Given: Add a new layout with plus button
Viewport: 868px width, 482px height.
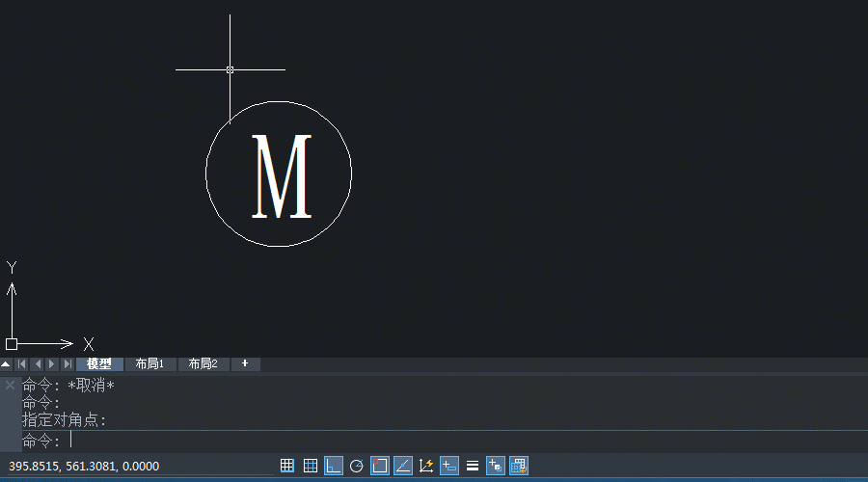Looking at the screenshot, I should (x=245, y=364).
